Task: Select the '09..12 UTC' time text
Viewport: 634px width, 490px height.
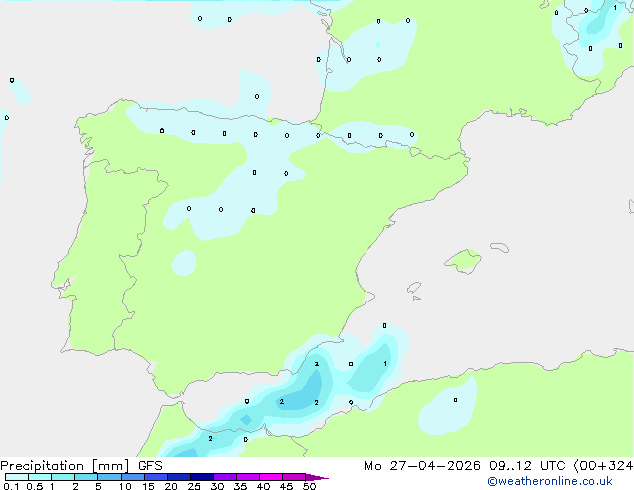Action: coord(527,466)
